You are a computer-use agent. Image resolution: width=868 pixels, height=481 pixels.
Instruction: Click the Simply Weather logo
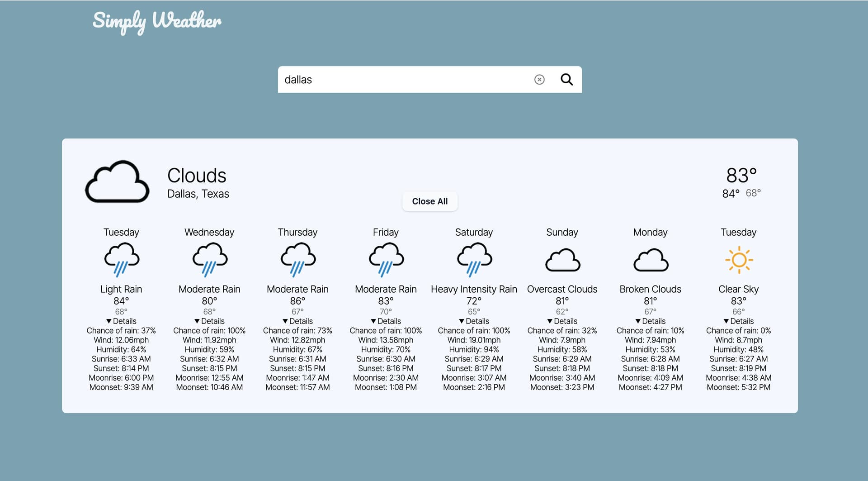coord(157,21)
